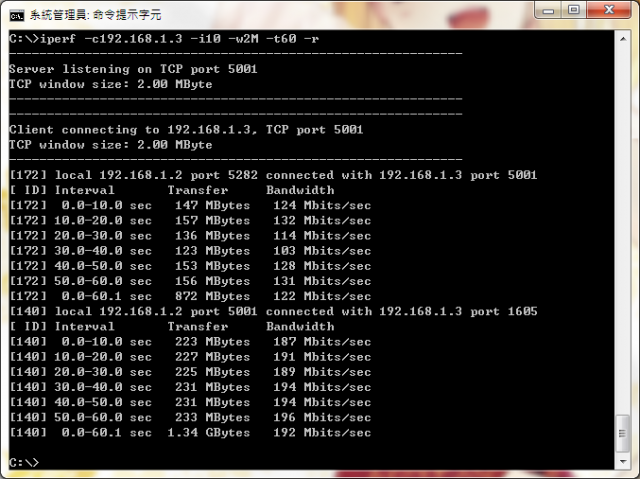Click the '227 MBytes' transfer value
This screenshot has height=479, width=640.
(x=212, y=357)
